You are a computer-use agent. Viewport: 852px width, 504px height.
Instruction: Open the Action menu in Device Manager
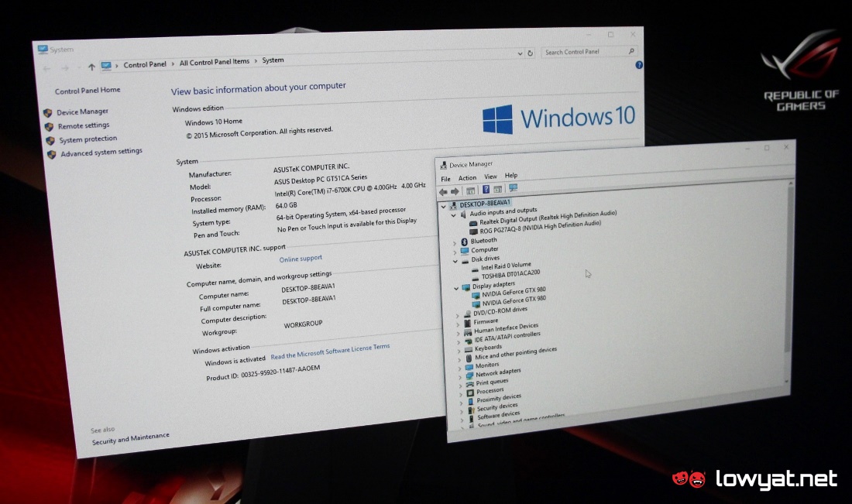[x=467, y=178]
